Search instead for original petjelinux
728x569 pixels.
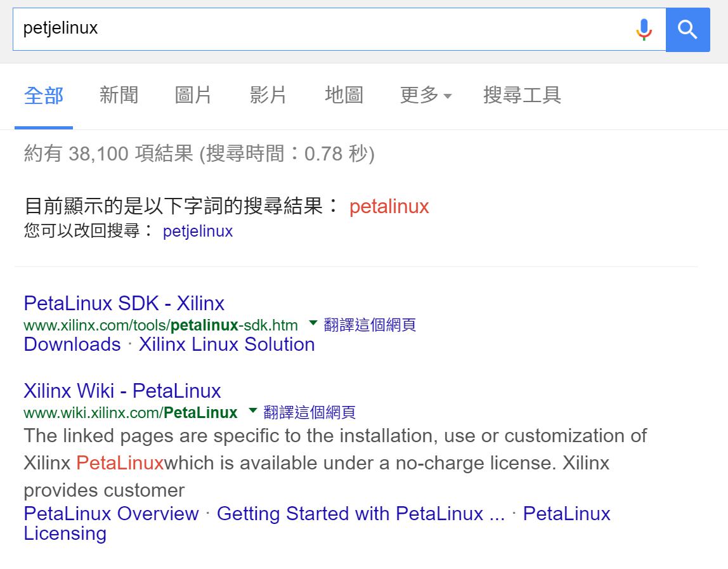point(198,231)
